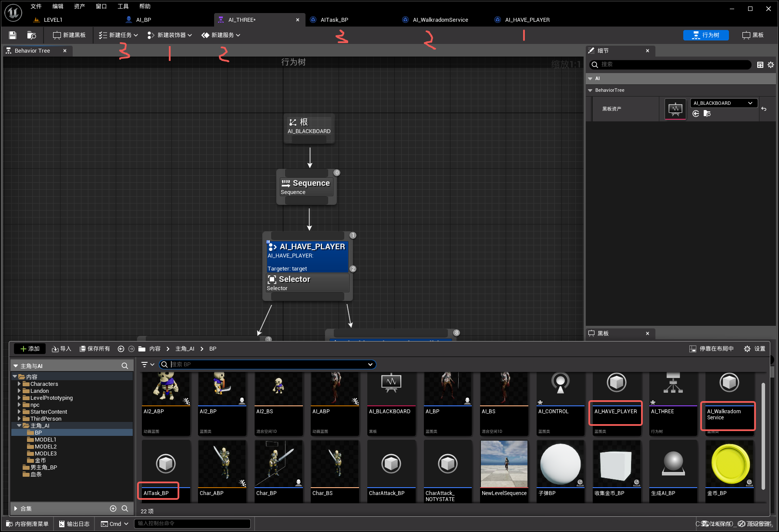Open the 新建任务 dropdown
This screenshot has width=779, height=532.
tap(118, 35)
